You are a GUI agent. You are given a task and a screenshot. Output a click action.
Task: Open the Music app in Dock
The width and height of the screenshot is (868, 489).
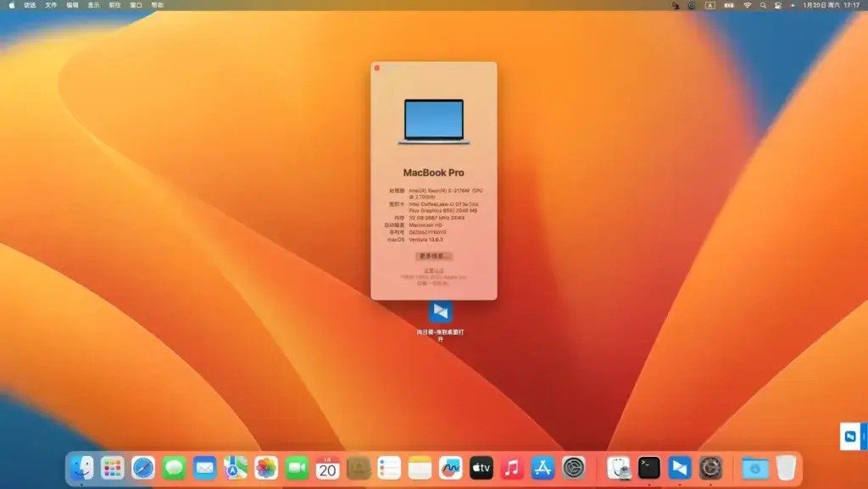coord(512,468)
